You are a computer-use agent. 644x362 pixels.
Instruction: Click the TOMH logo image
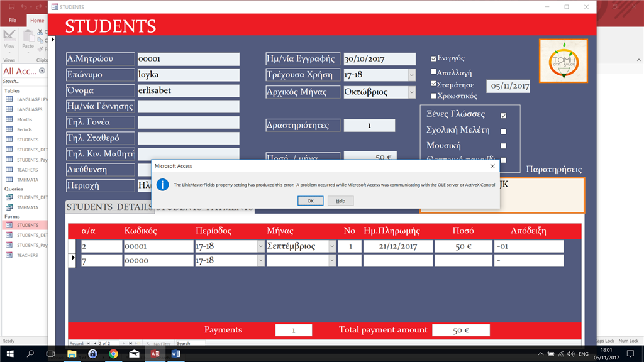click(563, 61)
